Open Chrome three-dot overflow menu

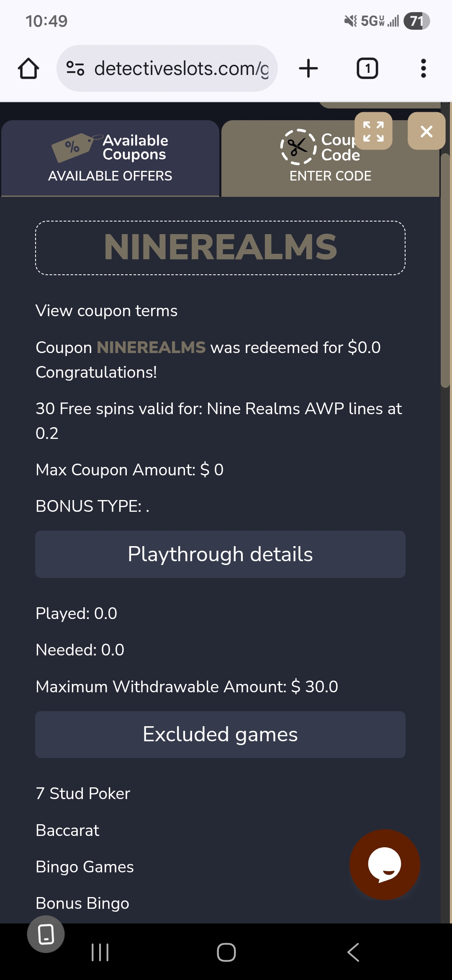point(423,68)
